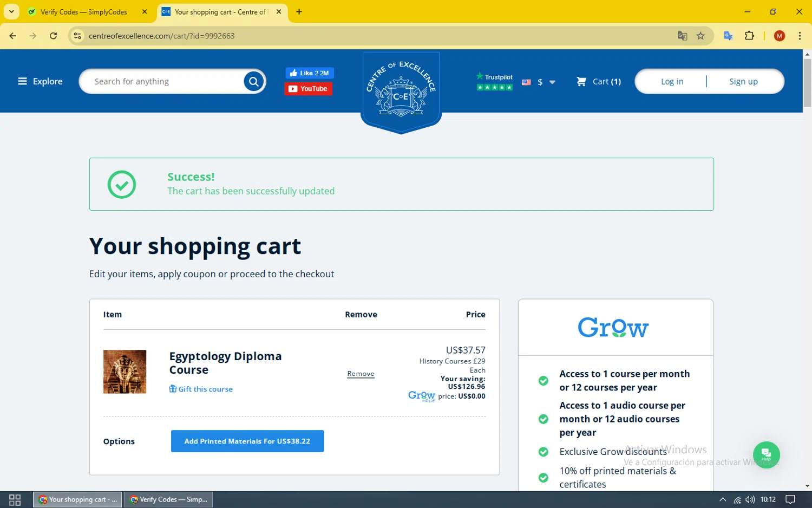Image resolution: width=812 pixels, height=508 pixels.
Task: Open the Egyptology course pharaoh thumbnail
Action: tap(125, 372)
